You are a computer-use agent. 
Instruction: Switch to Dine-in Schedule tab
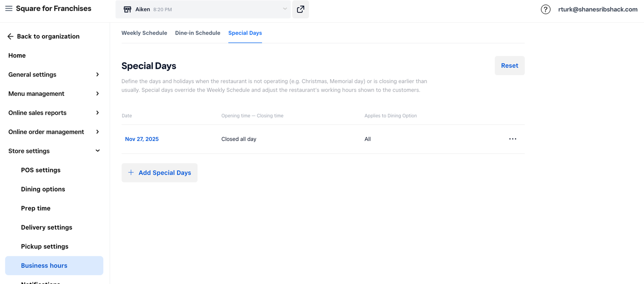pos(197,33)
